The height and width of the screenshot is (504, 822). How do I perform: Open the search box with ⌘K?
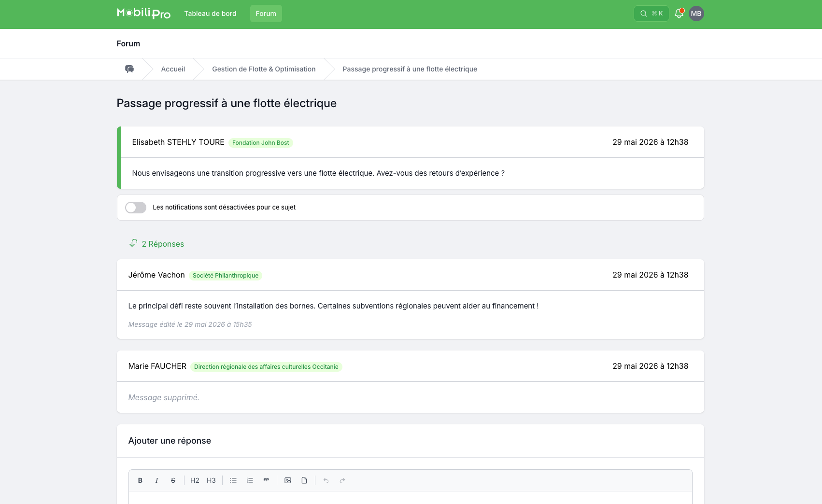click(x=651, y=14)
